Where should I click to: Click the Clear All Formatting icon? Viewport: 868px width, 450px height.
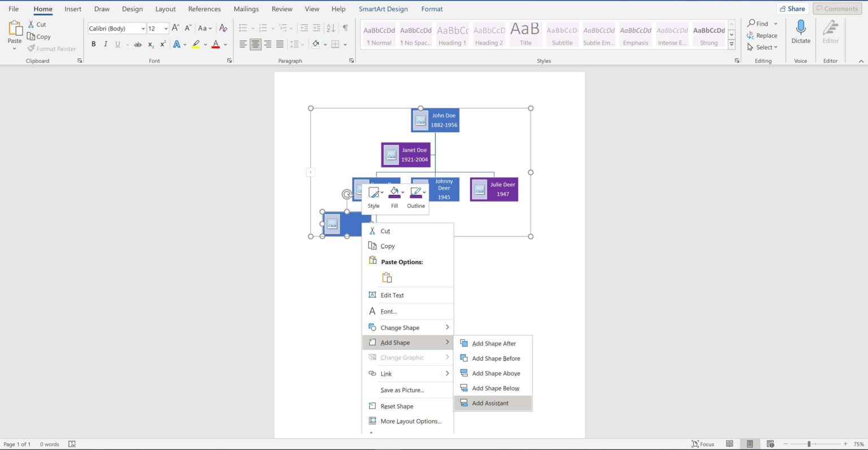[223, 28]
